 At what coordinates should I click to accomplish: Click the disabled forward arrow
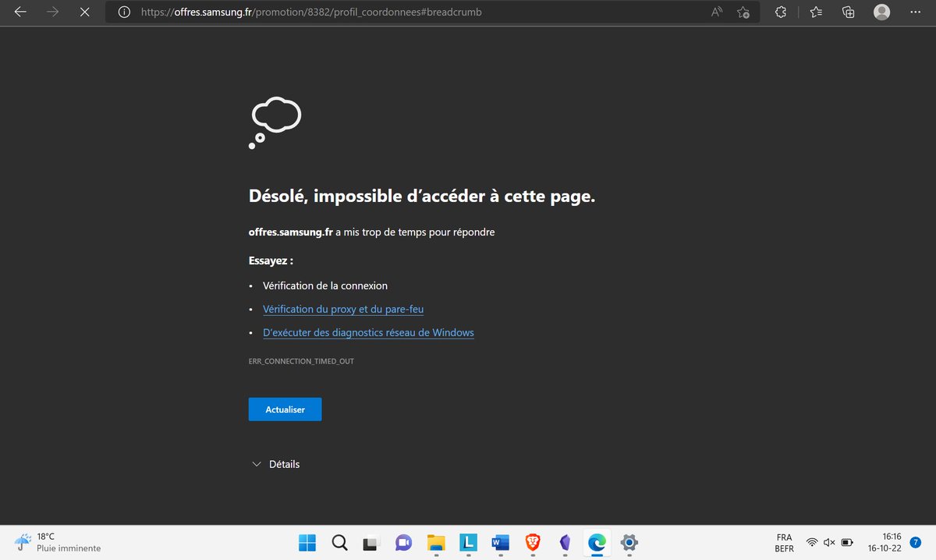(53, 12)
